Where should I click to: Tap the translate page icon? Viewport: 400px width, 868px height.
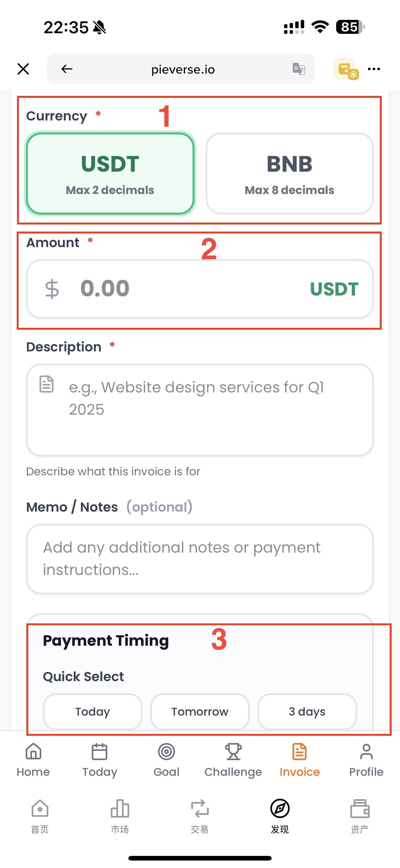tap(298, 69)
